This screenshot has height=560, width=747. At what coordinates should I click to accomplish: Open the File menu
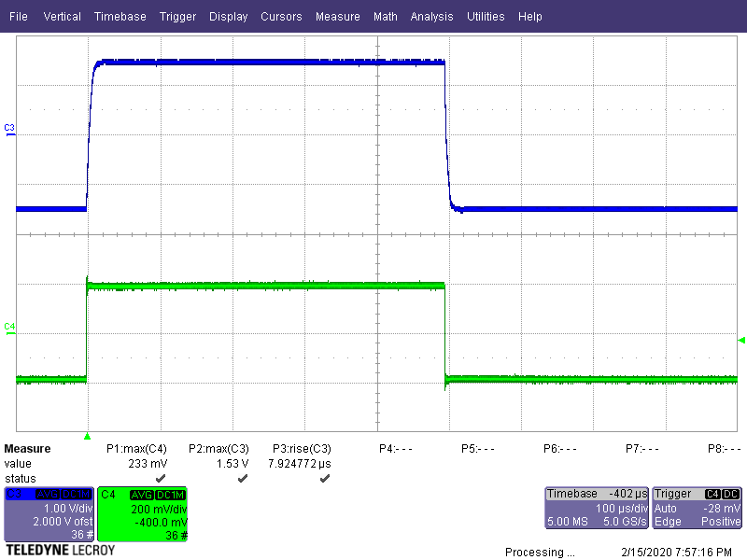[18, 17]
